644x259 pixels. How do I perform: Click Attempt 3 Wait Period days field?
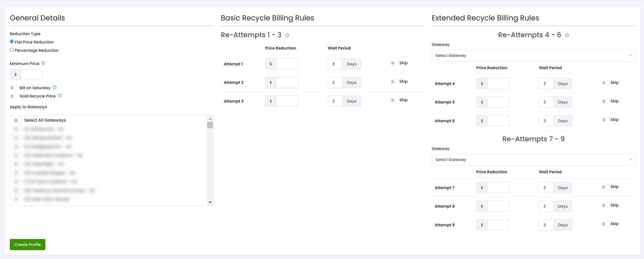tap(335, 101)
